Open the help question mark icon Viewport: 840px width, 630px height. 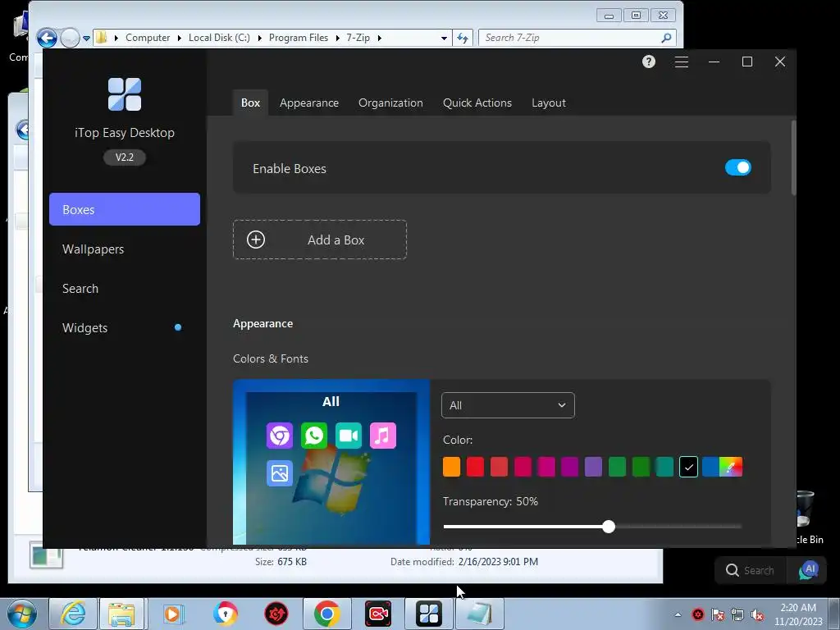(649, 62)
